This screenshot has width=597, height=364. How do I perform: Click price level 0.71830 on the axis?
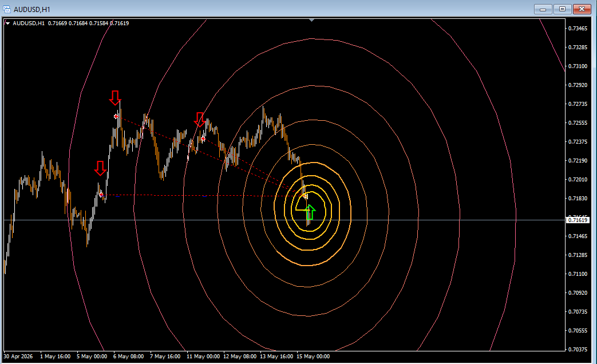[x=578, y=199]
